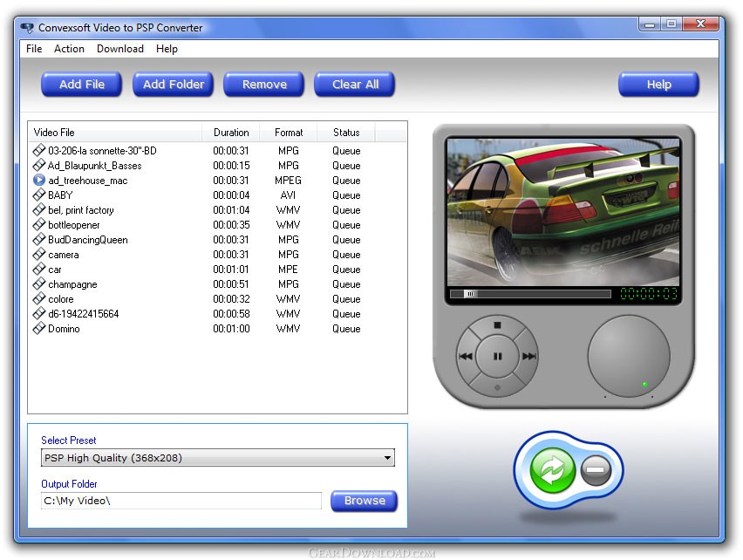Stop playback using the square stop button
This screenshot has height=560, width=743.
(497, 325)
